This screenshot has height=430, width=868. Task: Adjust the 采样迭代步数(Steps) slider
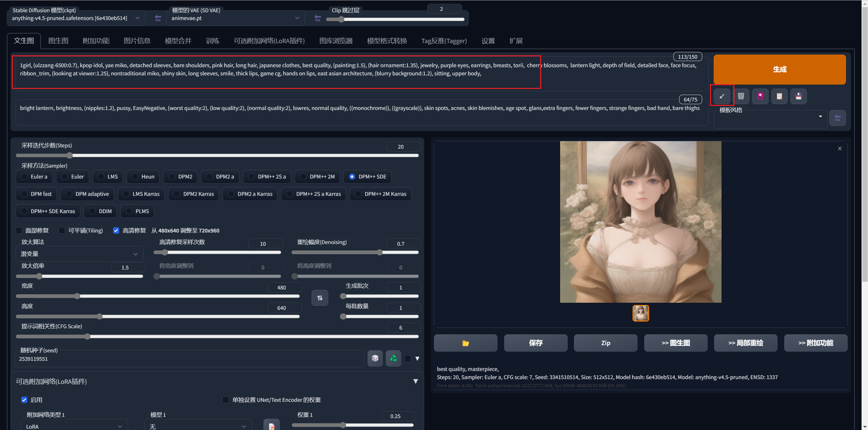pyautogui.click(x=217, y=156)
